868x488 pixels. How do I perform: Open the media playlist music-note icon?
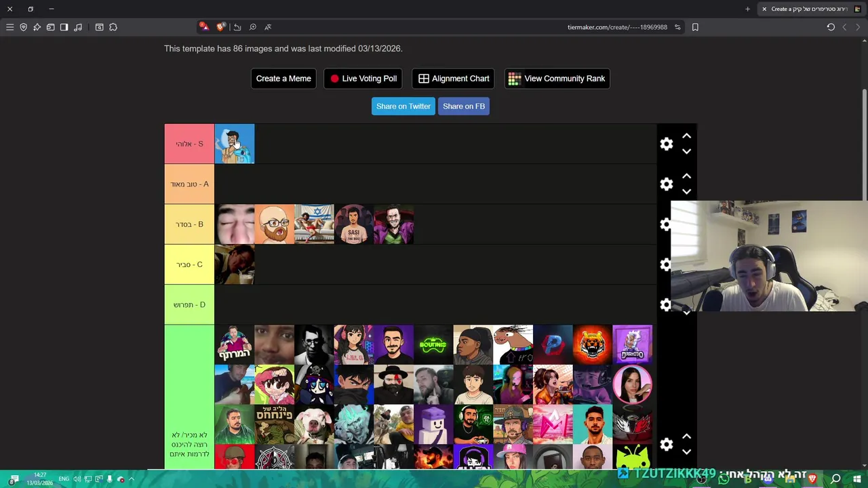(x=78, y=27)
